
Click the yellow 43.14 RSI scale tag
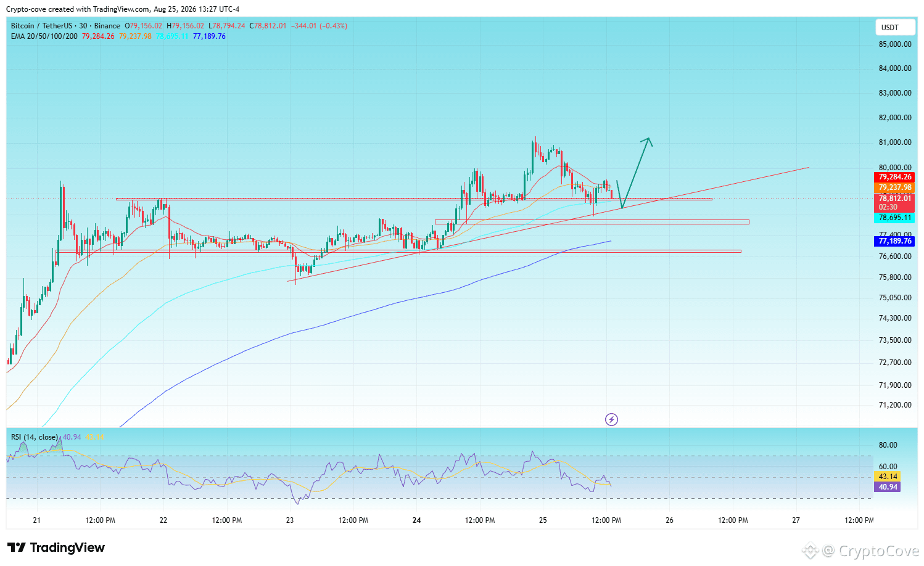pyautogui.click(x=888, y=477)
